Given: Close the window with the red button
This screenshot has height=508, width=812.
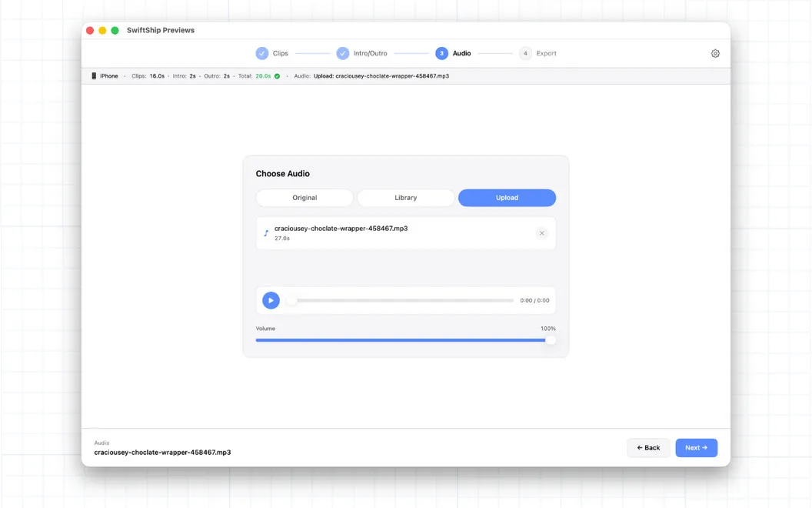Looking at the screenshot, I should pos(90,31).
